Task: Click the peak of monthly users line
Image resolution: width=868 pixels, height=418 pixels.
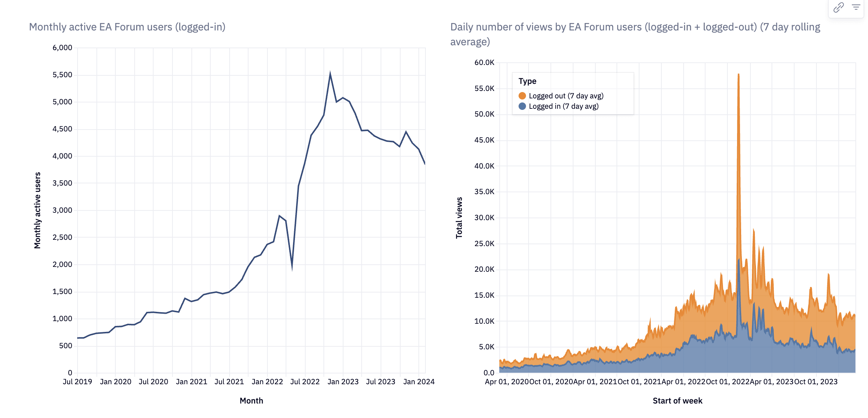Action: point(330,74)
